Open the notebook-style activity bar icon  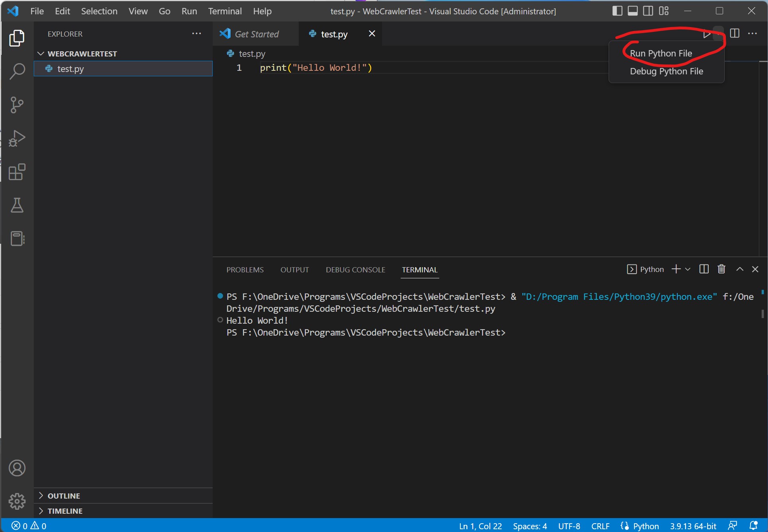pos(17,239)
